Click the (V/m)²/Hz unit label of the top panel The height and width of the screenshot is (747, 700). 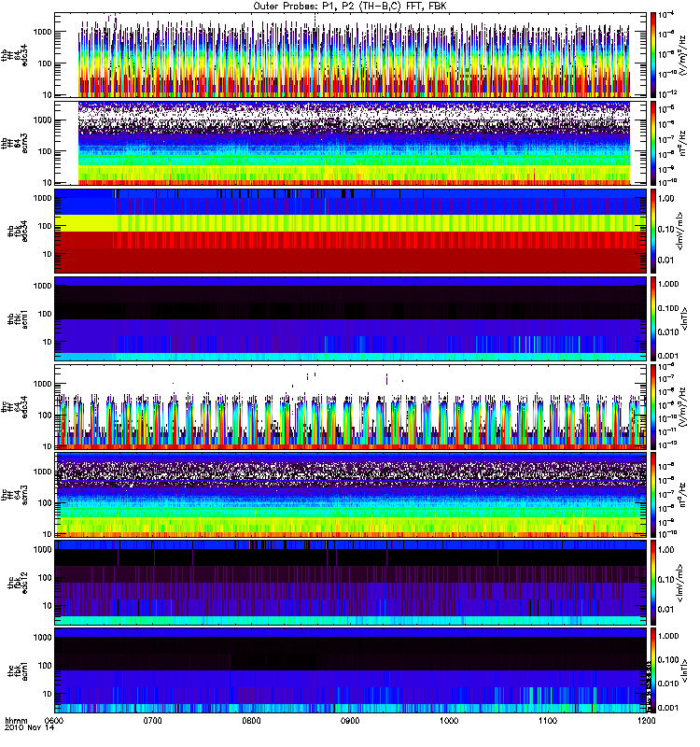coord(682,55)
